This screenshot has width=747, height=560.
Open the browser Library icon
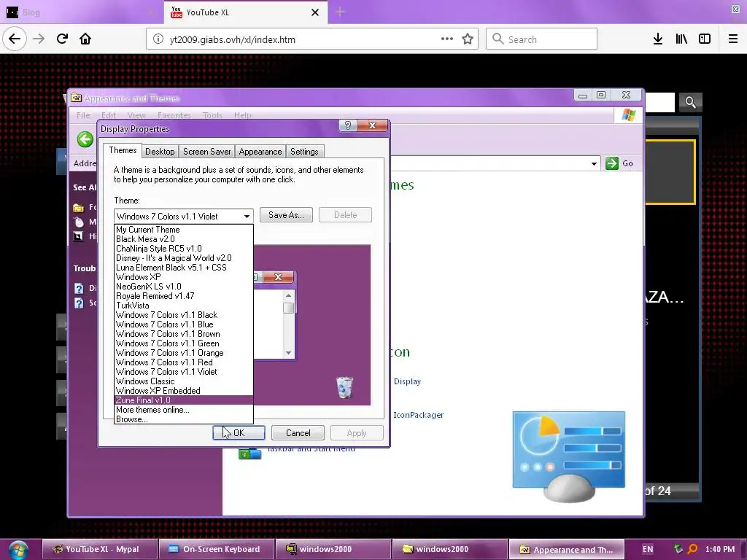tap(681, 39)
